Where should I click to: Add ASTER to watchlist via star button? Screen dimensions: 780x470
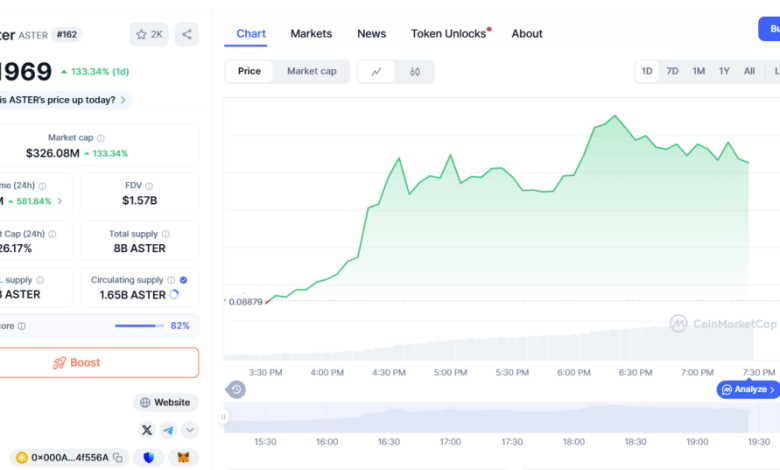point(149,34)
